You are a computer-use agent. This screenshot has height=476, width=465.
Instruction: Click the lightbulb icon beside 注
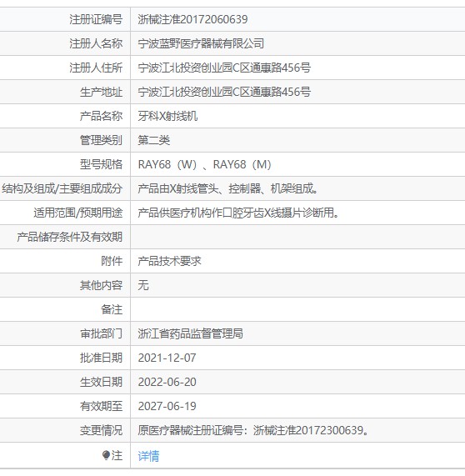106,455
